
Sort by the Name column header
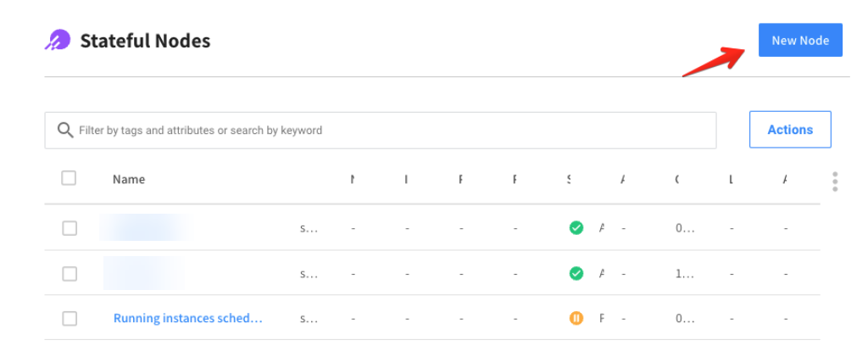(129, 179)
